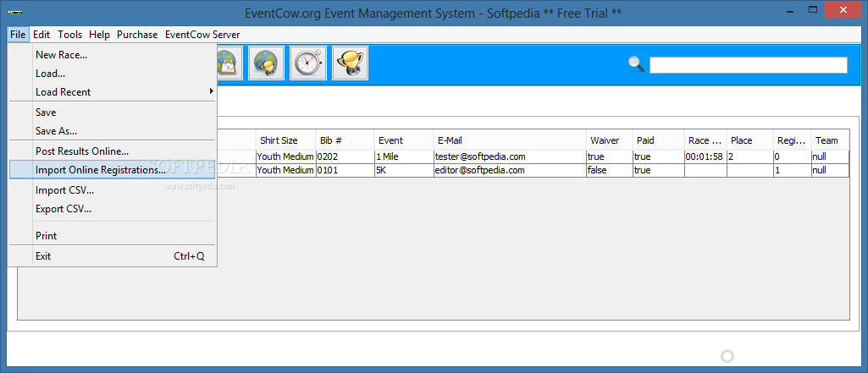Image resolution: width=868 pixels, height=373 pixels.
Task: Open the EventCow Server menu
Action: click(202, 35)
